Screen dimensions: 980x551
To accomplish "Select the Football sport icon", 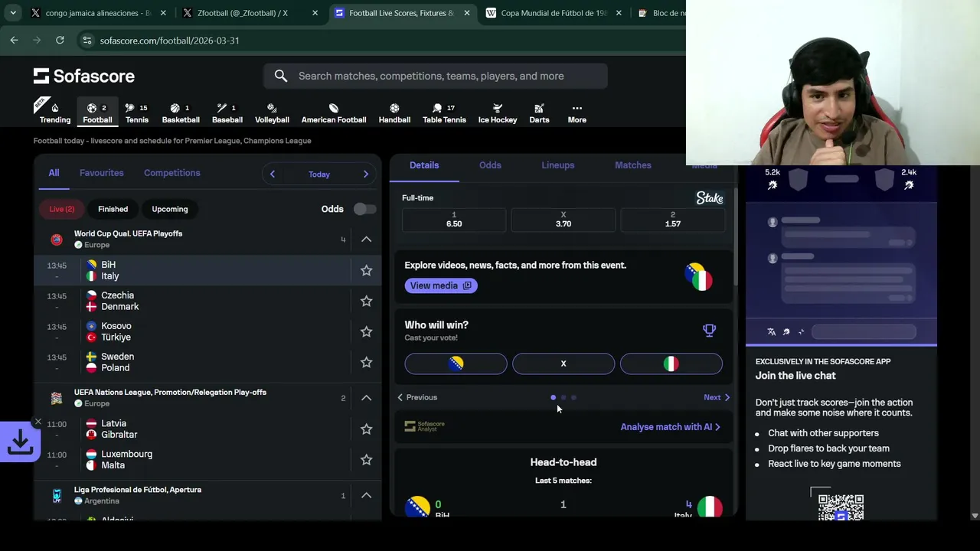I will [97, 113].
